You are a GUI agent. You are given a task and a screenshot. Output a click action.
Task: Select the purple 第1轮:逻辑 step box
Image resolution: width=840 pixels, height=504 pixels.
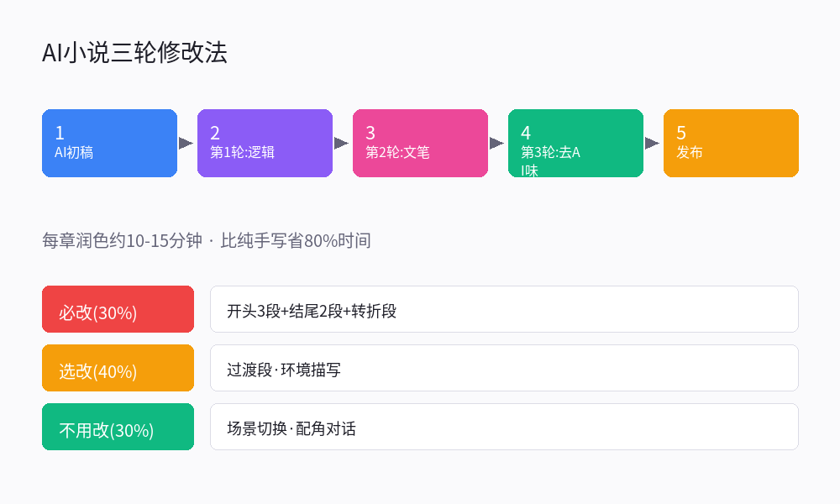(265, 143)
